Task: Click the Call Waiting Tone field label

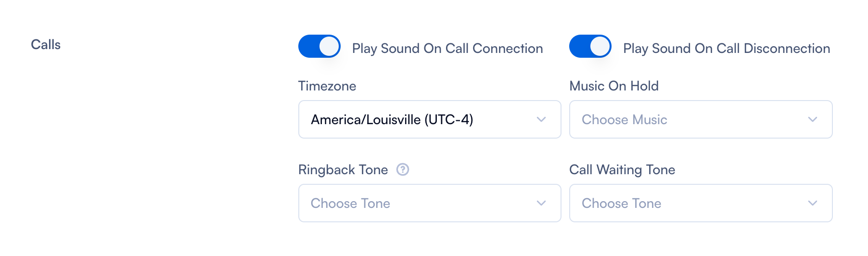Action: coord(622,170)
